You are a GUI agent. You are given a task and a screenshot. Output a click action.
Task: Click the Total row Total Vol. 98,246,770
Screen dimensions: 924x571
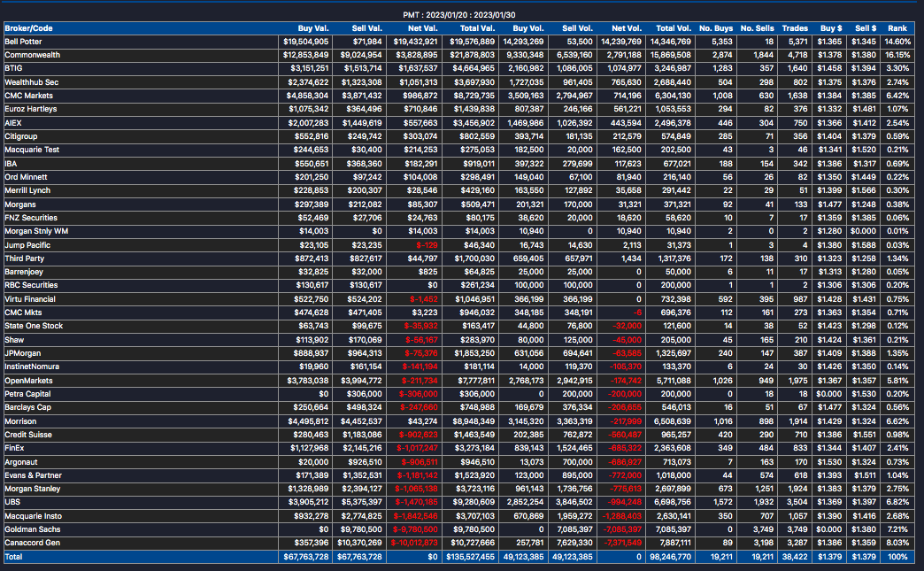(x=671, y=557)
